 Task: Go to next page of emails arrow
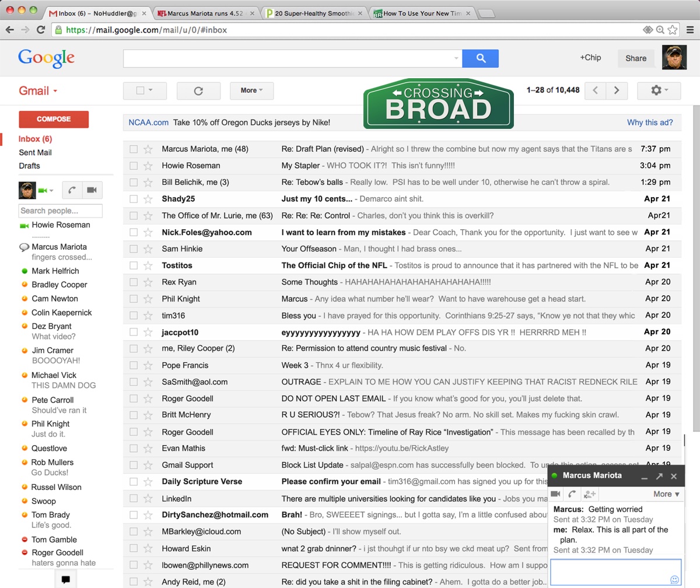click(x=616, y=90)
